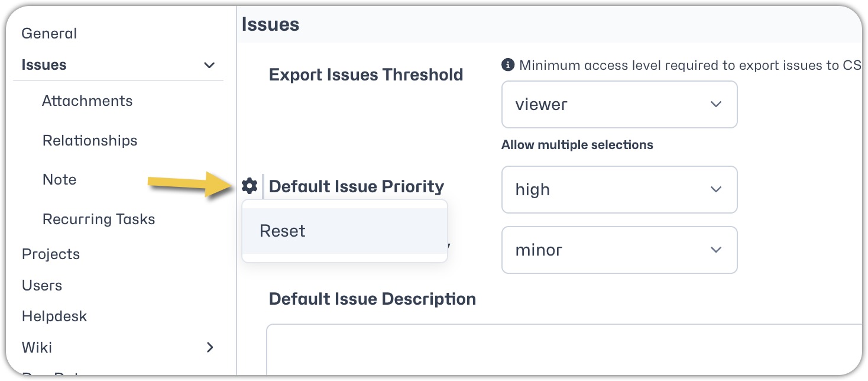Click the Wiki sidebar item
This screenshot has height=381, width=868.
coord(37,347)
